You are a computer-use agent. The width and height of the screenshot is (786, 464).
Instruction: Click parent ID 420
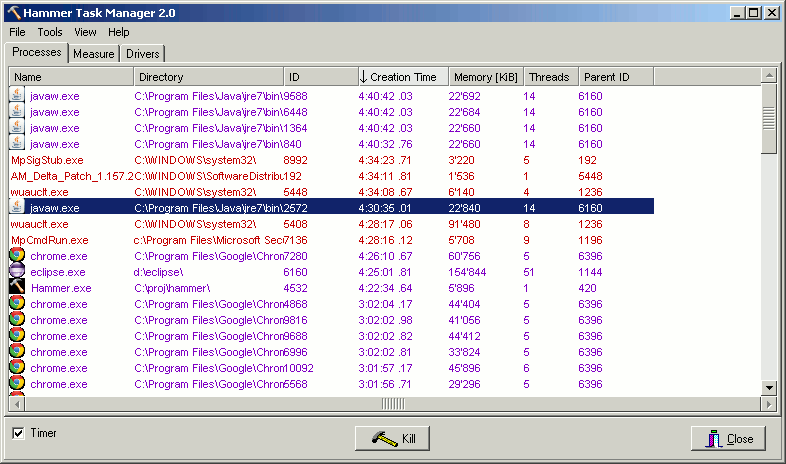coord(587,289)
